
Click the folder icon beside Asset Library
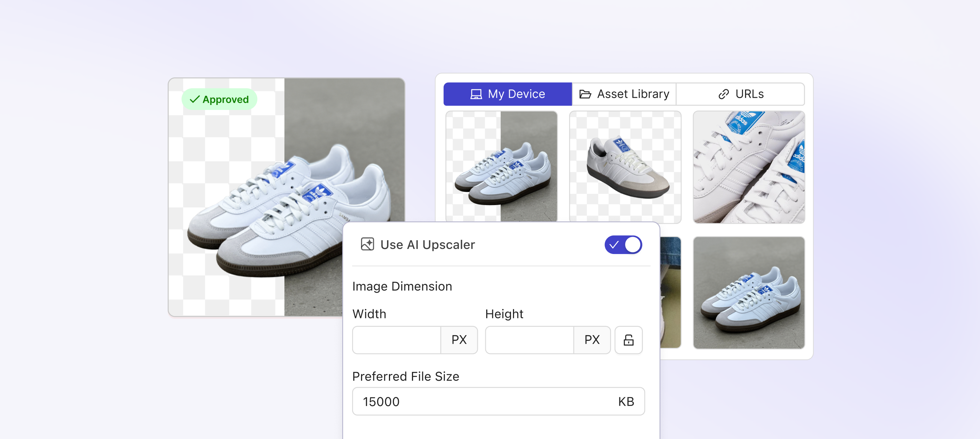(x=586, y=94)
